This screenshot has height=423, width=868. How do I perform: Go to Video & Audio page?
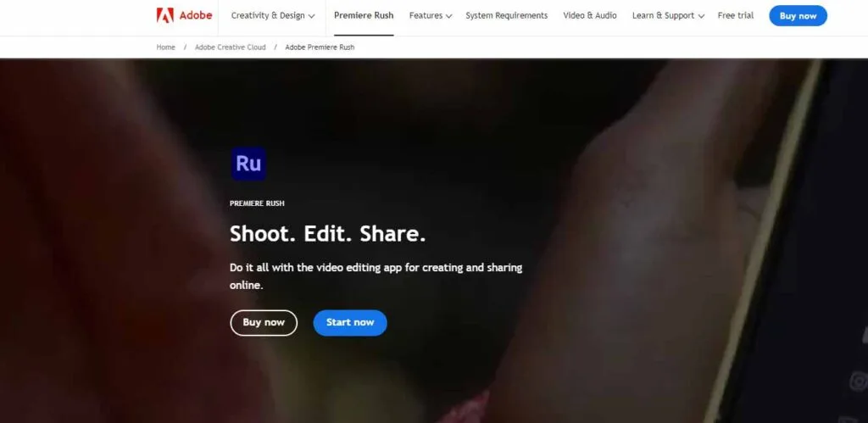click(590, 15)
